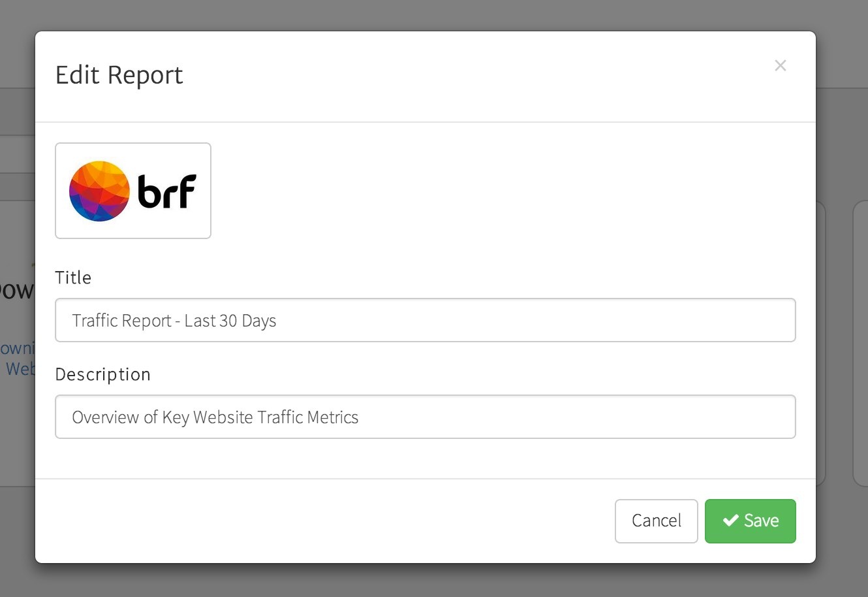Image resolution: width=868 pixels, height=597 pixels.
Task: Click the X icon to dismiss Edit Report
Action: pyautogui.click(x=781, y=65)
